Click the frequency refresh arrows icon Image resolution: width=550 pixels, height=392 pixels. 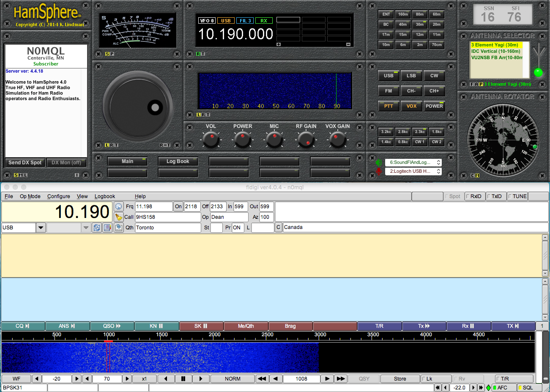tap(97, 228)
